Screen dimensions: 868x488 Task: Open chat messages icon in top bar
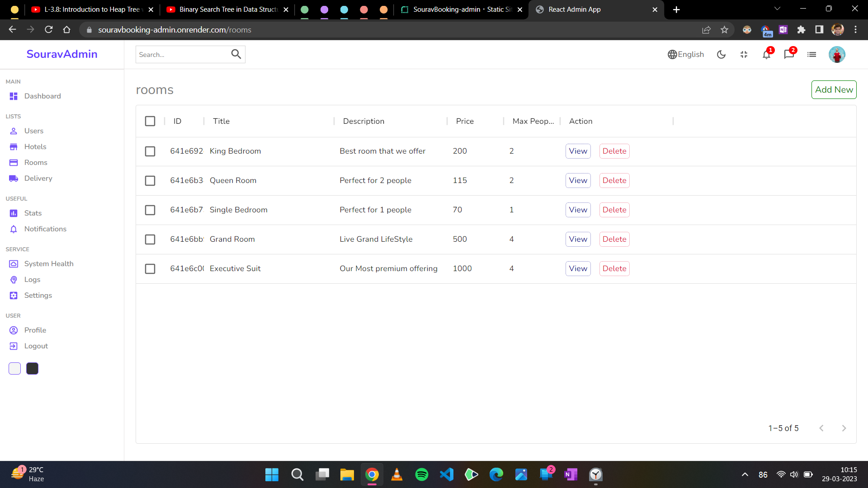(789, 55)
